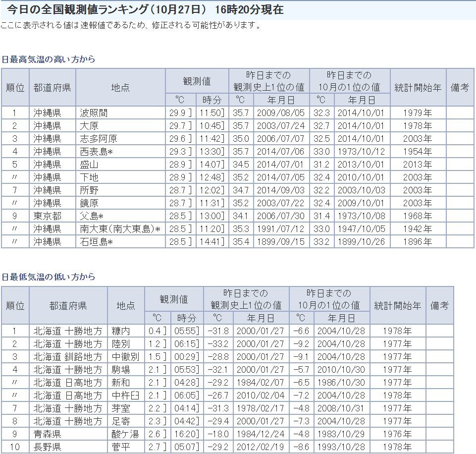Click the 都道府県 header in the low-temperature table
476x454 pixels.
[x=68, y=305]
